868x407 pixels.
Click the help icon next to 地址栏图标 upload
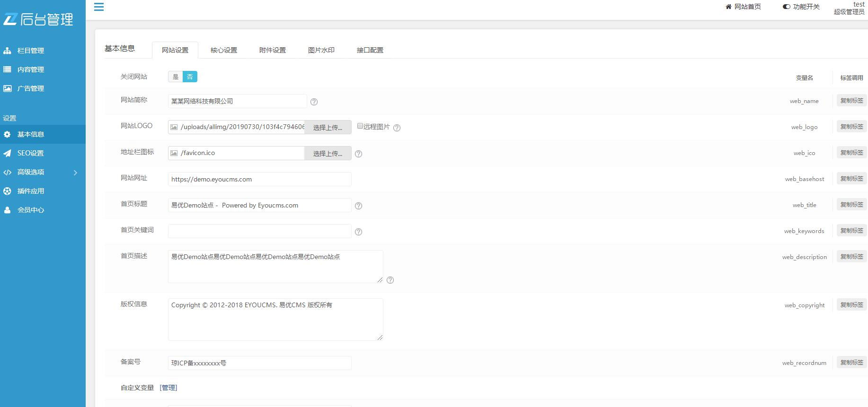click(x=358, y=154)
